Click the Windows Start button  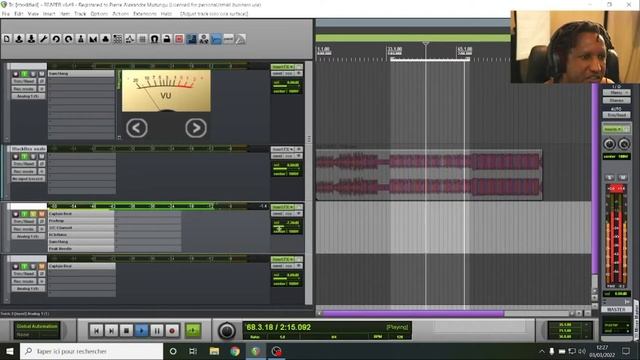point(10,351)
